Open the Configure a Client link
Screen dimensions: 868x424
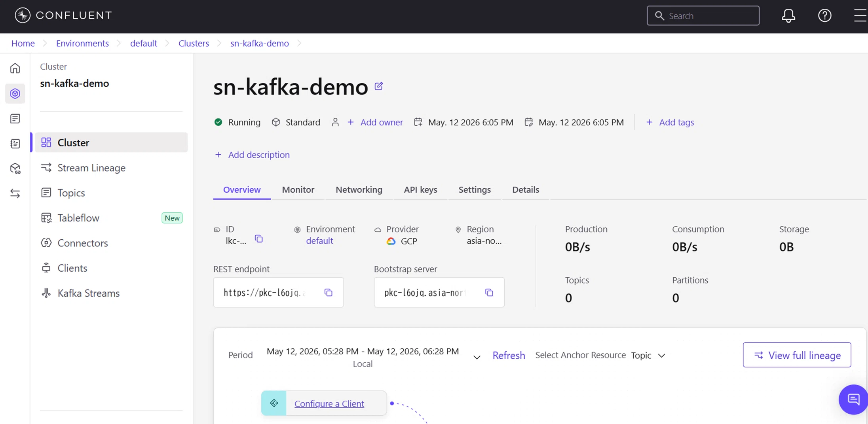329,403
